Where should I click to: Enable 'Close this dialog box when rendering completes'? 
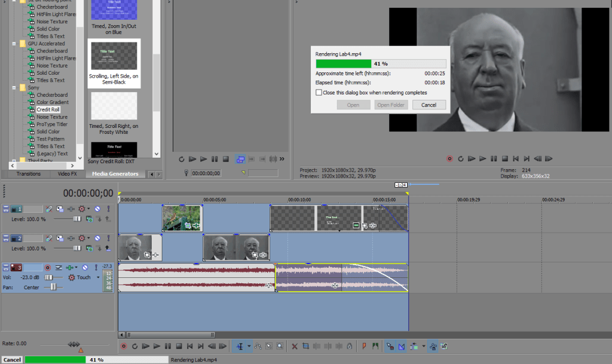(x=319, y=93)
